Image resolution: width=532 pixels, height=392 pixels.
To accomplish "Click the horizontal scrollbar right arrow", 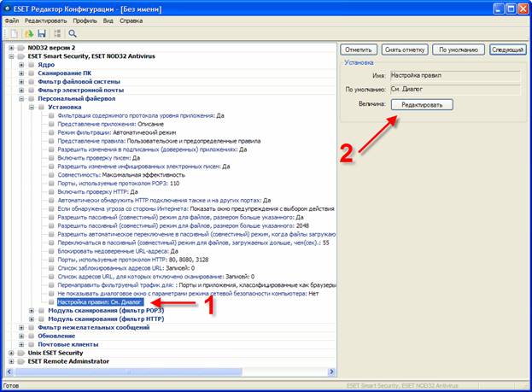I will 331,372.
